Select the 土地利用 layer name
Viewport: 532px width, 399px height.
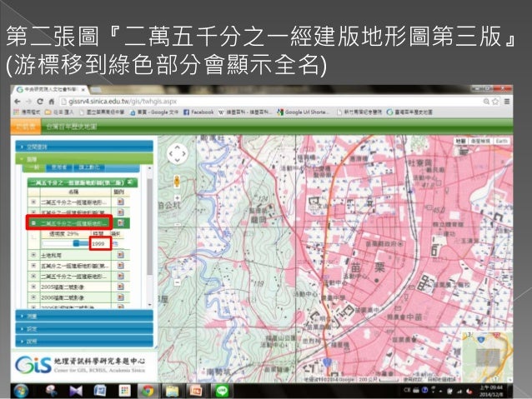(51, 255)
